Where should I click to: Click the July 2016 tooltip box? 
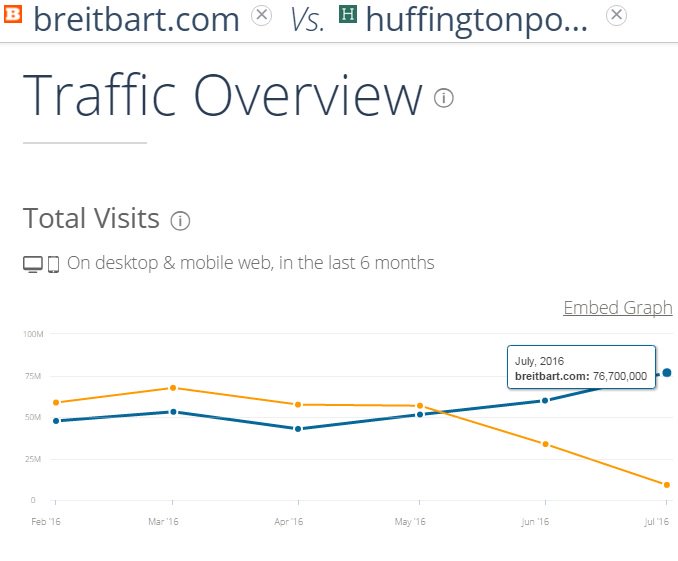[581, 367]
